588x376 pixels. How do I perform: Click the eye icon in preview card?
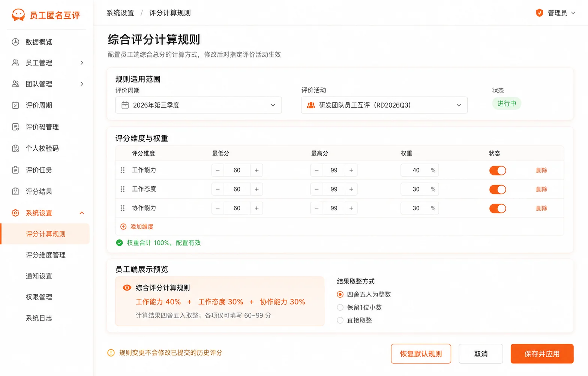pos(127,288)
